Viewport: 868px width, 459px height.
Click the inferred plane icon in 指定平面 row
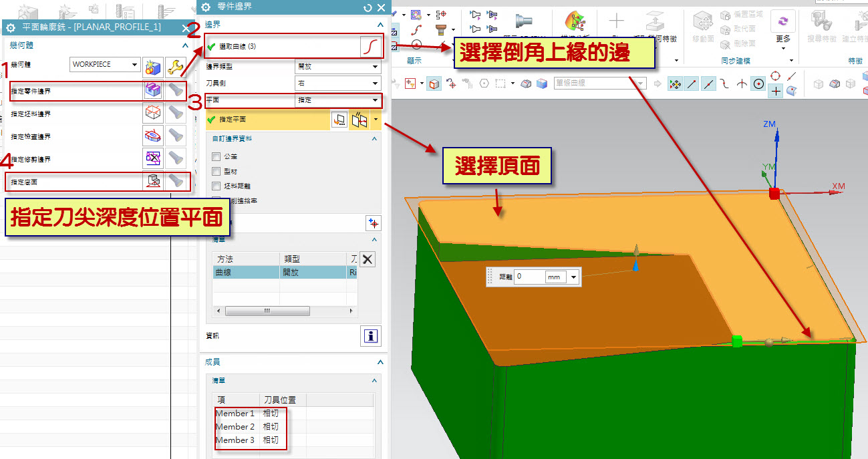[x=359, y=120]
